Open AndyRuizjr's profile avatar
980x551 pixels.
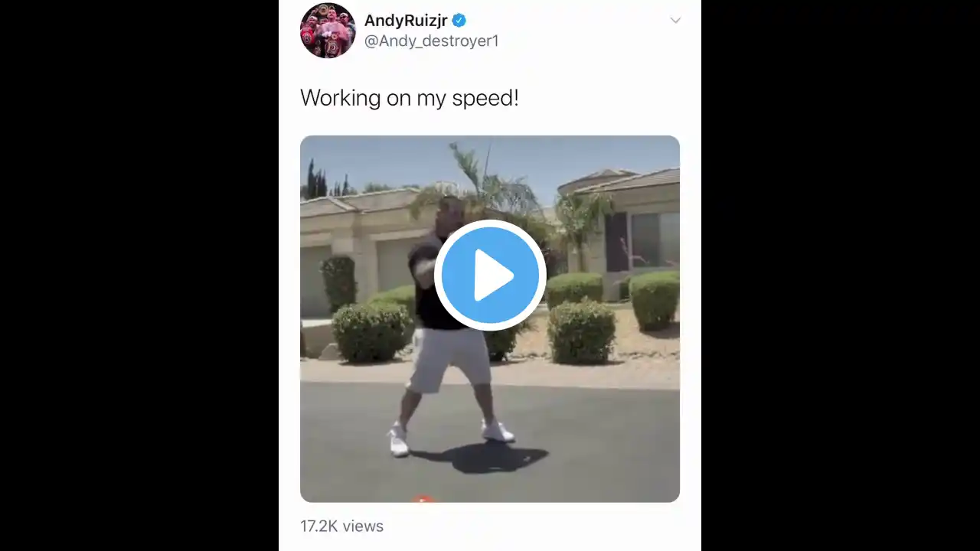(328, 31)
